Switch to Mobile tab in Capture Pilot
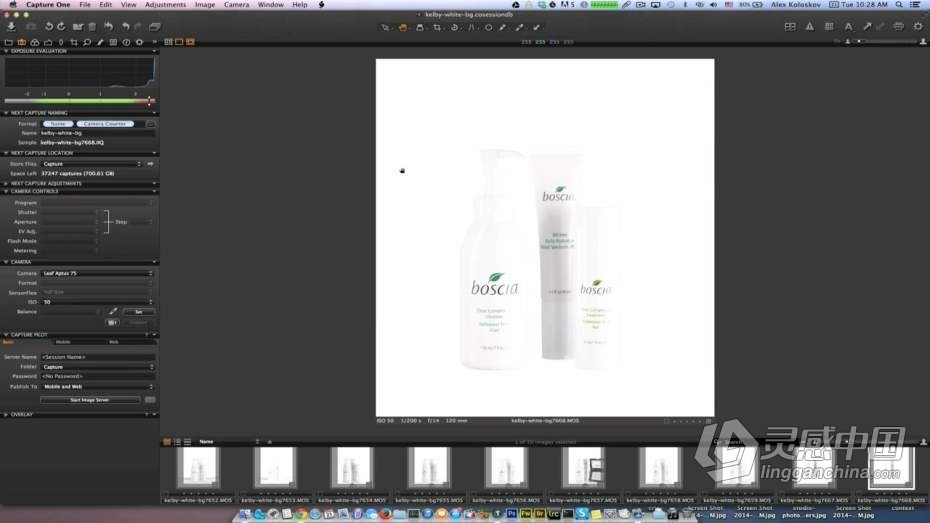The width and height of the screenshot is (930, 523). [x=63, y=342]
